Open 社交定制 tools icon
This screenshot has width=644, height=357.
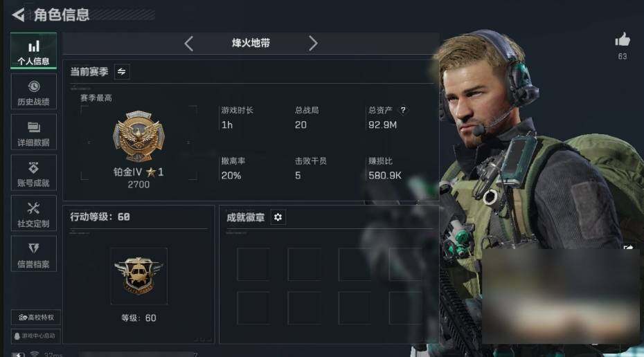pos(34,214)
